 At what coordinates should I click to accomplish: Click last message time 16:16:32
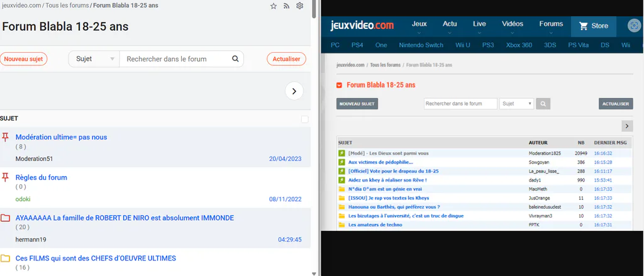click(x=603, y=153)
